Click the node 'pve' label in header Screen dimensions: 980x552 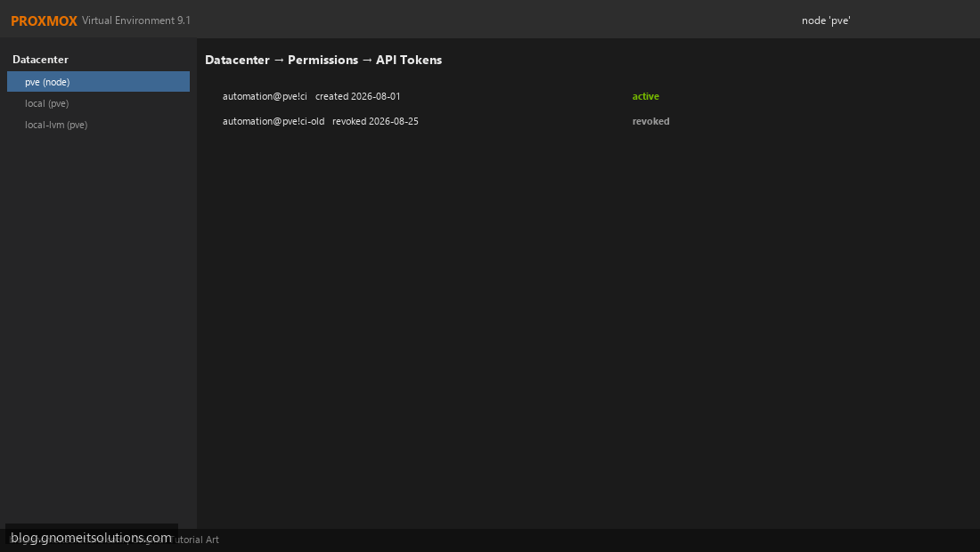point(826,20)
